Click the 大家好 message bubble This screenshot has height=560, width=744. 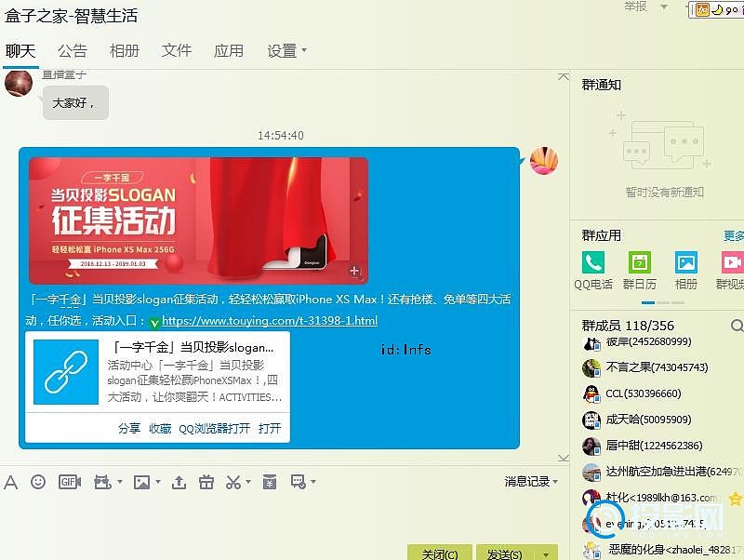[75, 103]
